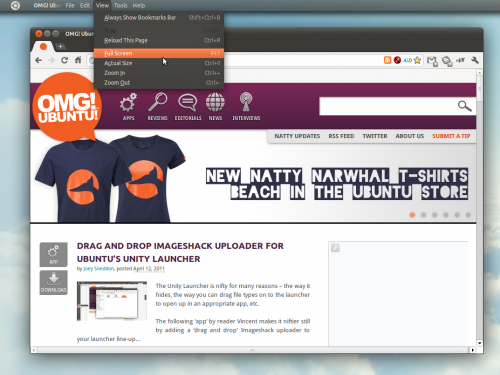Click the forward arrow button
This screenshot has height=375, width=500.
pyautogui.click(x=51, y=60)
